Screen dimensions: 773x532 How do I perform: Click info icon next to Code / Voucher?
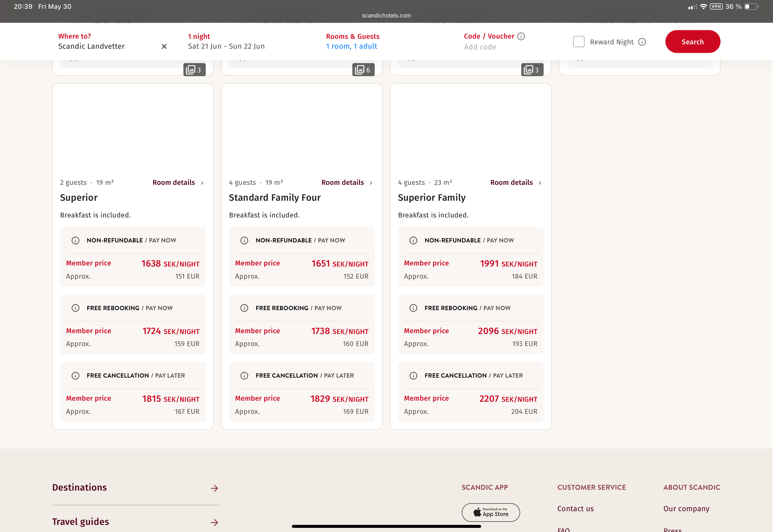pyautogui.click(x=521, y=36)
